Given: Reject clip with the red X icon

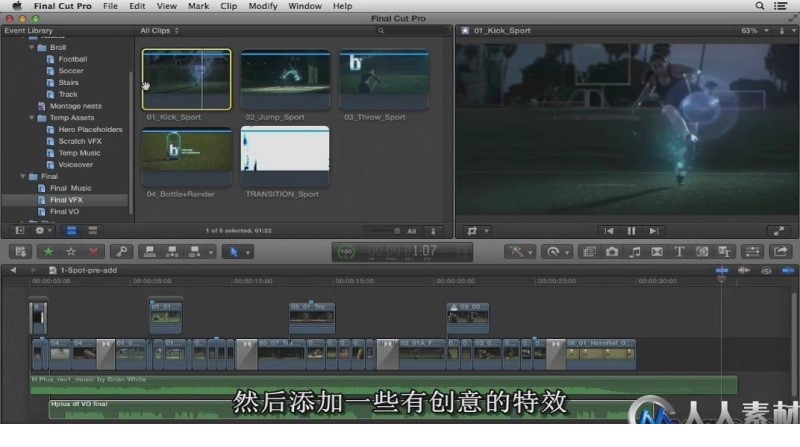Looking at the screenshot, I should pos(93,252).
